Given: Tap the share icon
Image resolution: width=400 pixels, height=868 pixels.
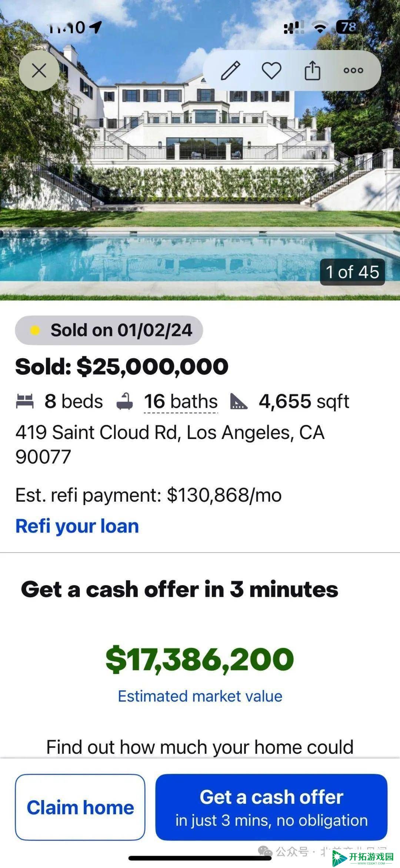Looking at the screenshot, I should 312,70.
